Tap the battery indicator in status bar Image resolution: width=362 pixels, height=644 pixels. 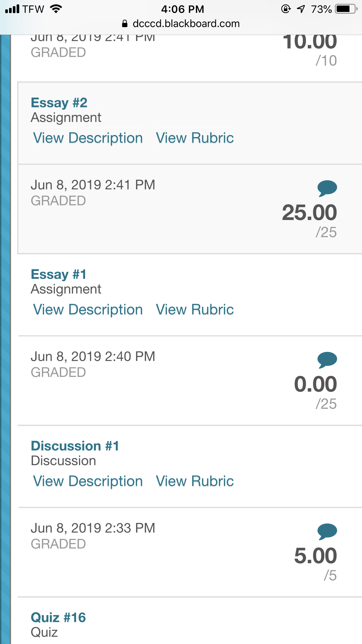coord(346,9)
